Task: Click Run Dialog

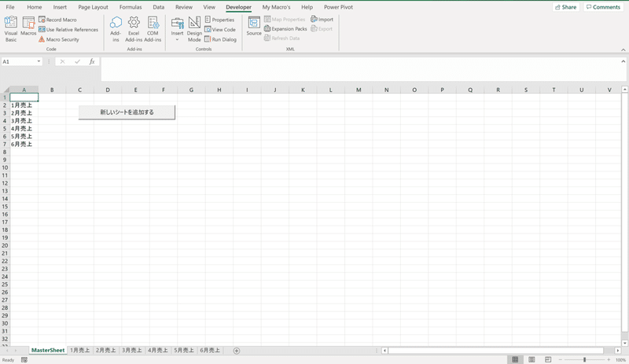Action: pyautogui.click(x=220, y=39)
